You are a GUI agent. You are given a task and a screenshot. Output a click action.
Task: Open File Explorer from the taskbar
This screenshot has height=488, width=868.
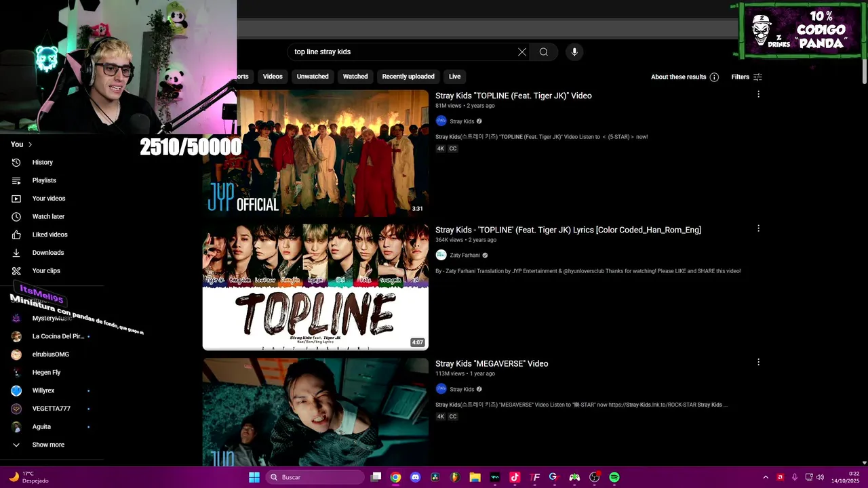click(x=475, y=477)
